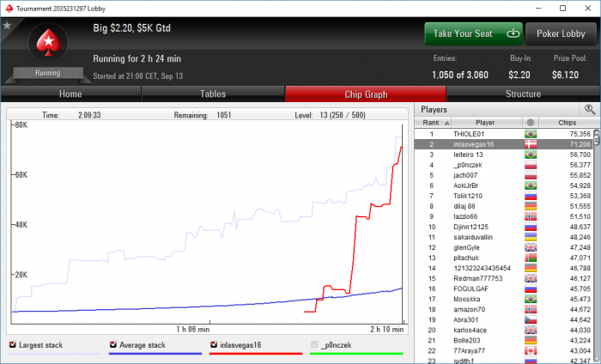
Task: Switch to the Tables tab
Action: (x=213, y=94)
